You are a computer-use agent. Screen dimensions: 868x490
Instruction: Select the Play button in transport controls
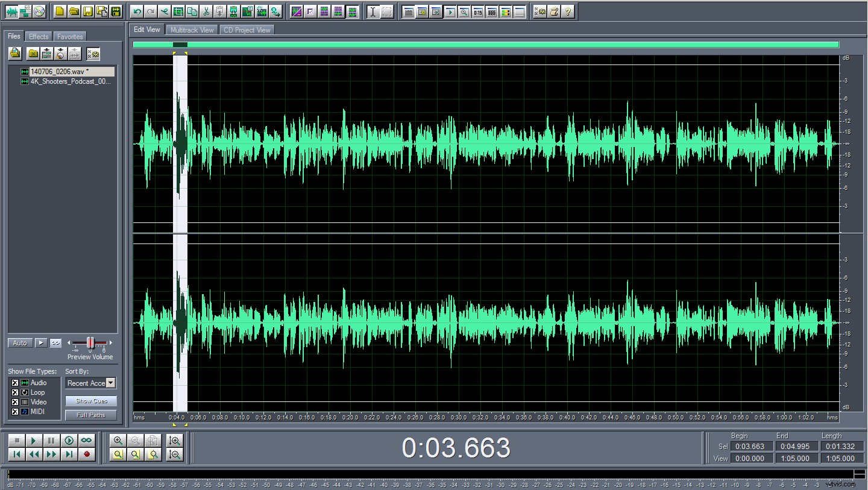coord(34,440)
